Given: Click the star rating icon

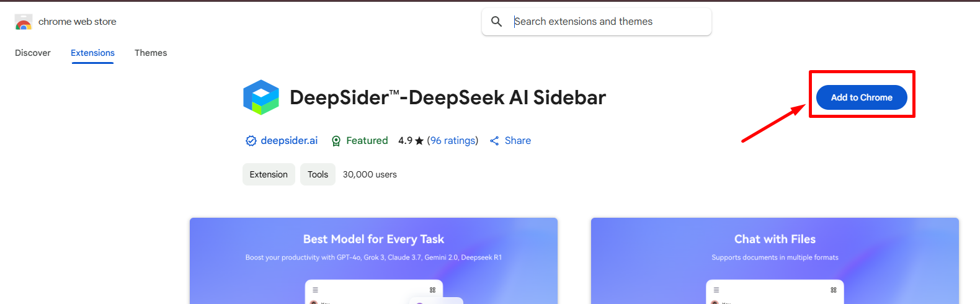Looking at the screenshot, I should [x=419, y=141].
